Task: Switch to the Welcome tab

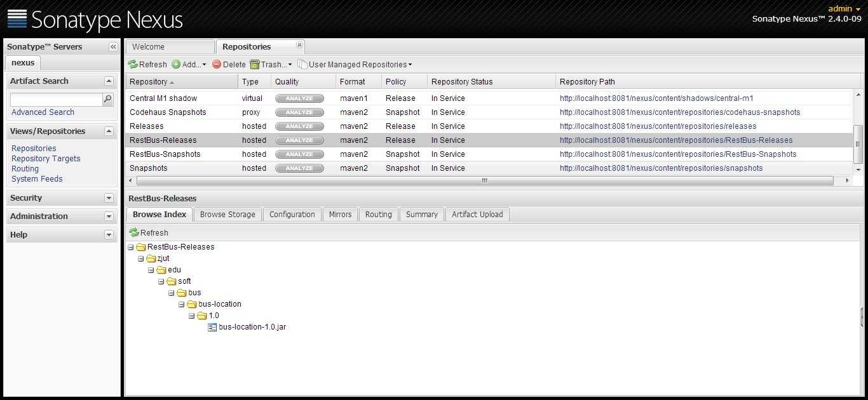Action: point(170,47)
